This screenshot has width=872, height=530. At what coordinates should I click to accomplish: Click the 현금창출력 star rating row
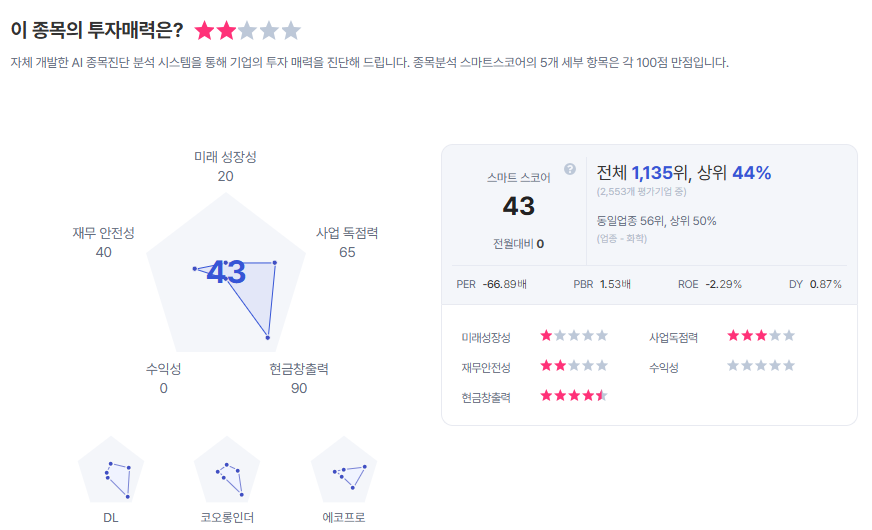click(574, 396)
